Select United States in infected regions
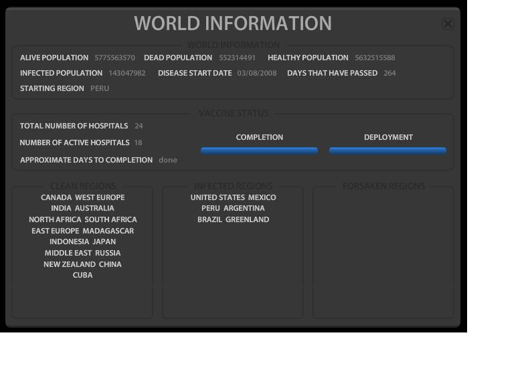The image size is (532, 392). click(x=217, y=197)
